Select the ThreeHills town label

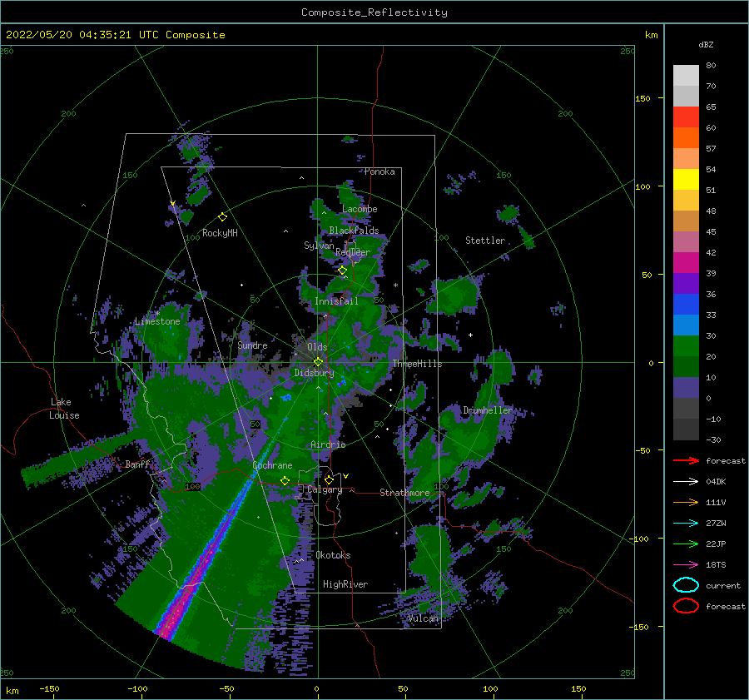pos(417,364)
